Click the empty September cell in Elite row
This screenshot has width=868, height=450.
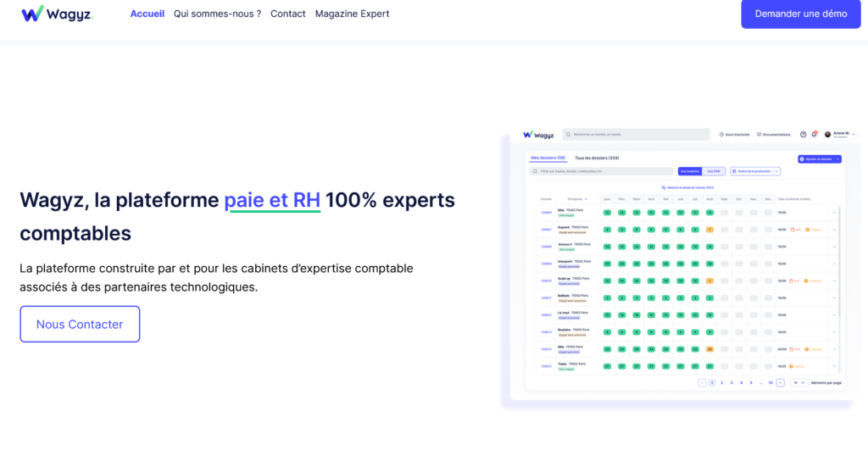click(x=724, y=213)
